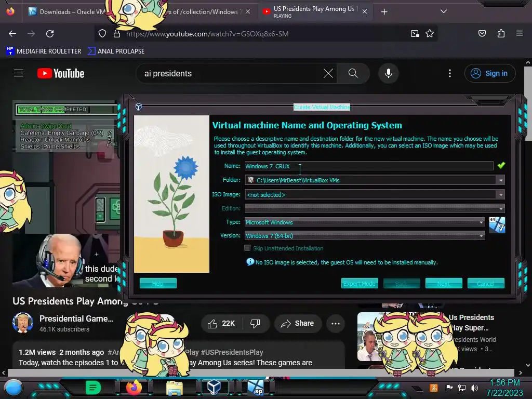This screenshot has height=399, width=532.
Task: Switch to Expert Mode
Action: coord(360,283)
